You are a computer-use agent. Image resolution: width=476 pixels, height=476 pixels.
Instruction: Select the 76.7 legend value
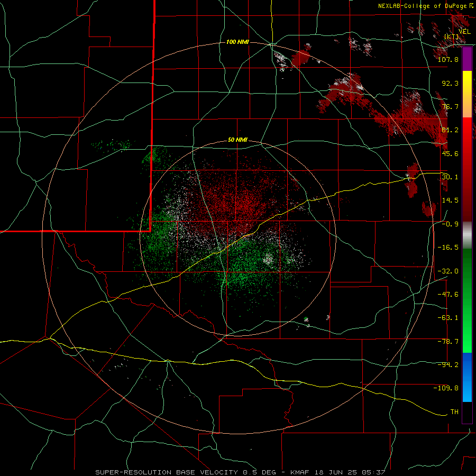(450, 106)
